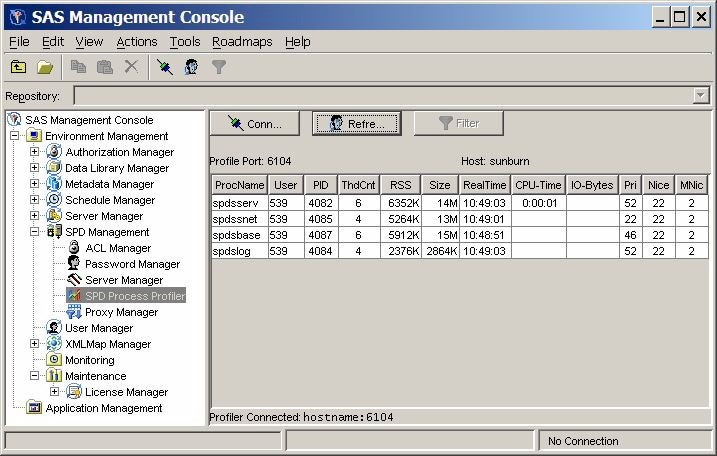The width and height of the screenshot is (717, 456).
Task: Open Proxy Manager node
Action: (121, 312)
